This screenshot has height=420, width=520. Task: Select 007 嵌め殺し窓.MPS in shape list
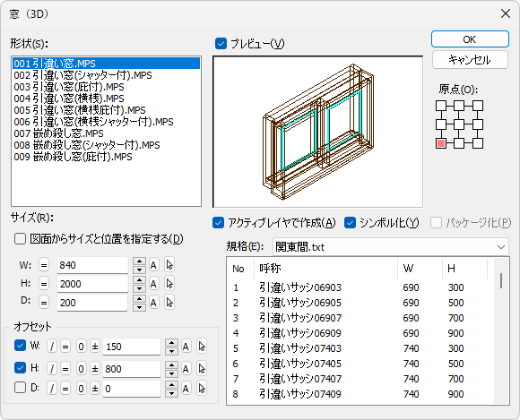58,133
